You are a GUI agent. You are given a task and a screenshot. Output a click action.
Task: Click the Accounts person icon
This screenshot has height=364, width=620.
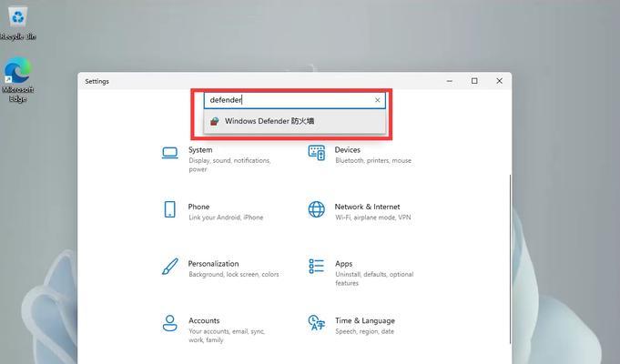pos(170,323)
